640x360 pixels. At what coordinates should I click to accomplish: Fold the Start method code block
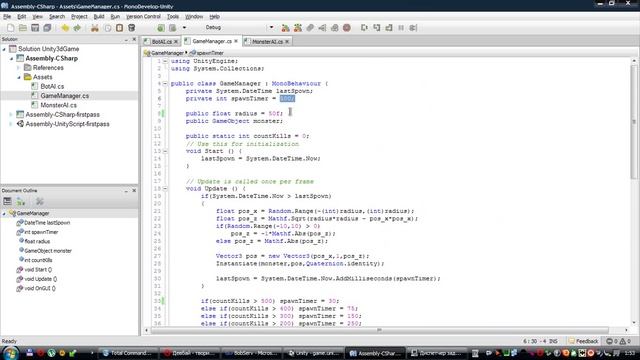tap(165, 151)
